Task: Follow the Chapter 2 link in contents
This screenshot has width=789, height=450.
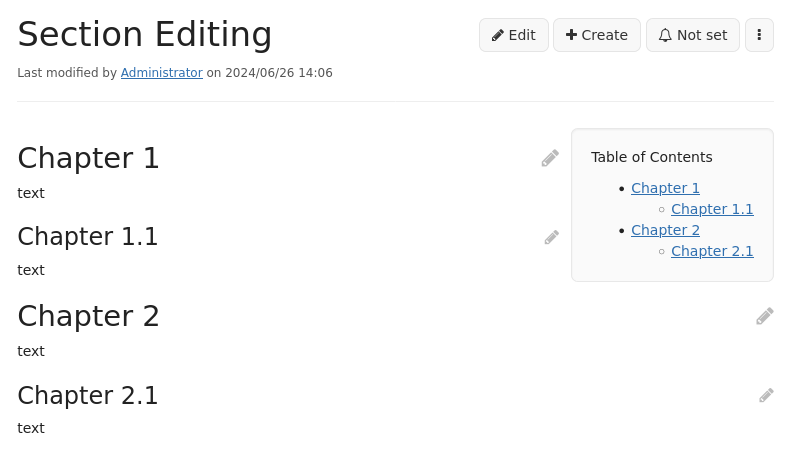Action: tap(665, 230)
